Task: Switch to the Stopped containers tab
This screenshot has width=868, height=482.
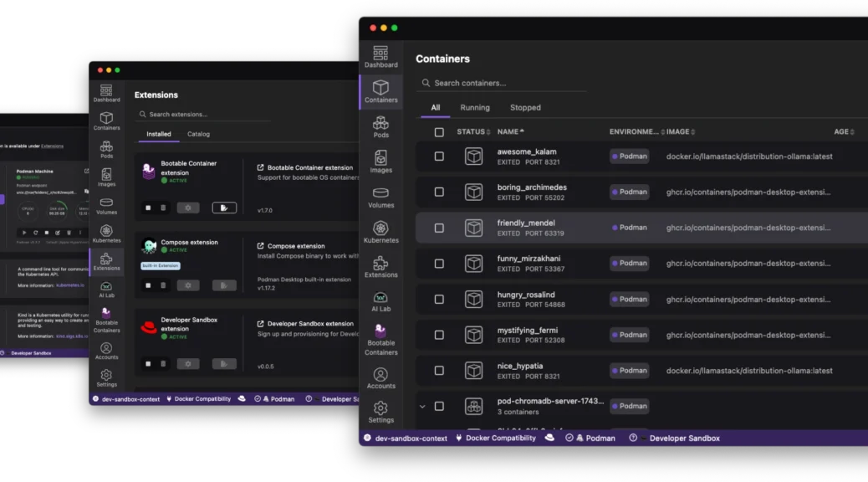Action: pos(525,108)
